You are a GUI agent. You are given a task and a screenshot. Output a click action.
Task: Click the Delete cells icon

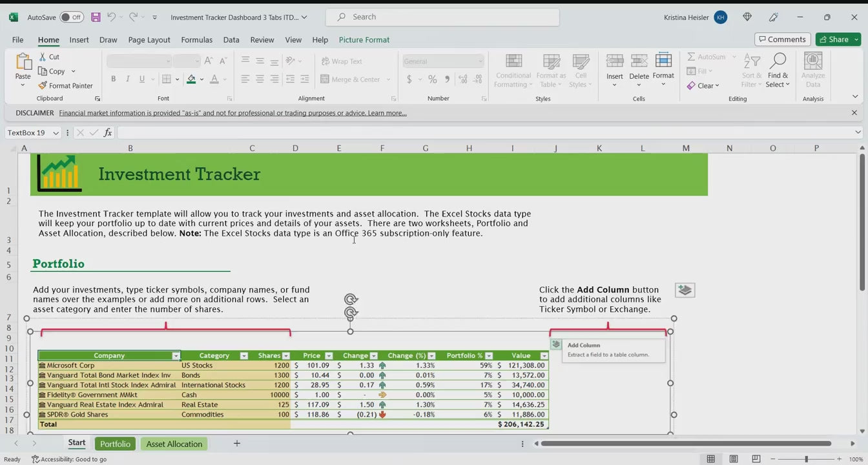(639, 61)
